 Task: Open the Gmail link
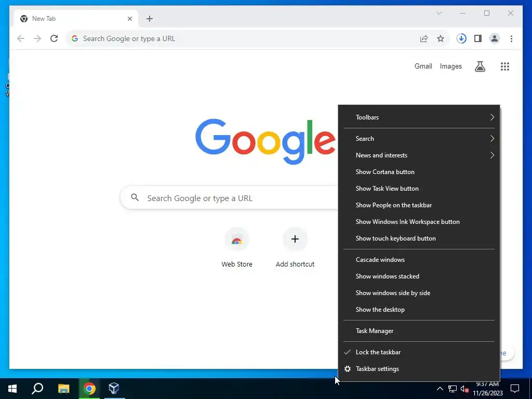coord(423,66)
